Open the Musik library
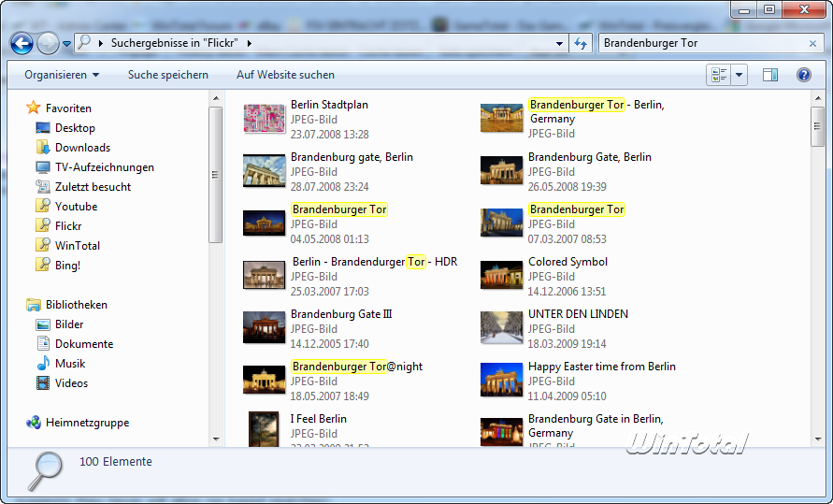 (x=70, y=364)
